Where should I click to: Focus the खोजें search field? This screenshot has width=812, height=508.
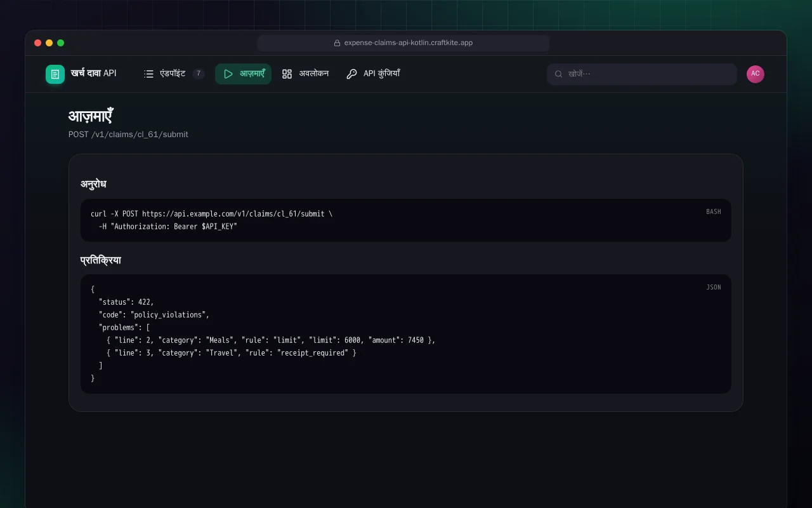642,74
